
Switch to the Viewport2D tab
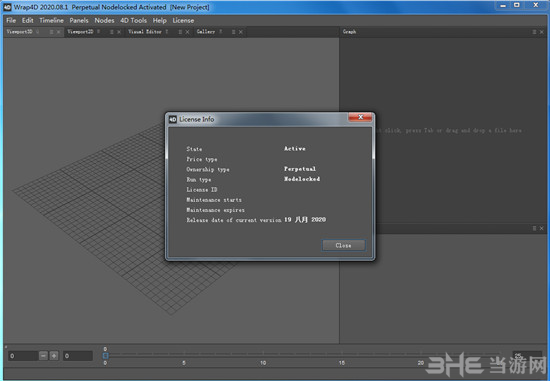click(80, 32)
